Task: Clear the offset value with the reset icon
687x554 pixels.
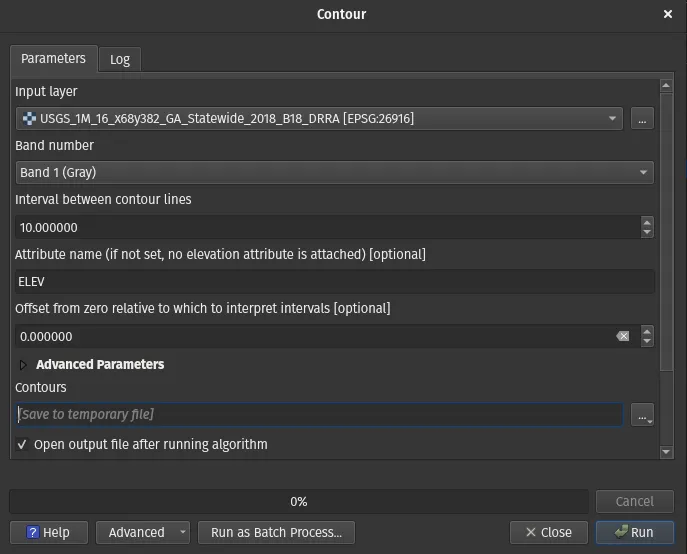Action: (623, 337)
